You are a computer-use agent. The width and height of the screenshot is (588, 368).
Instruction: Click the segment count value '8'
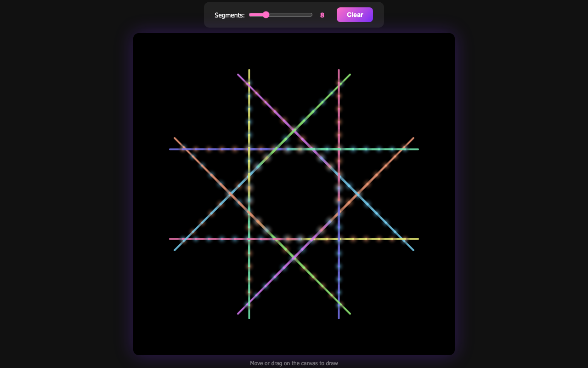point(322,15)
